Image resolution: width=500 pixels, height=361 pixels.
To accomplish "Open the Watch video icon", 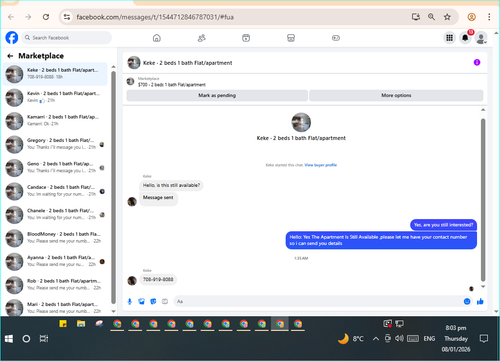I will (x=246, y=38).
